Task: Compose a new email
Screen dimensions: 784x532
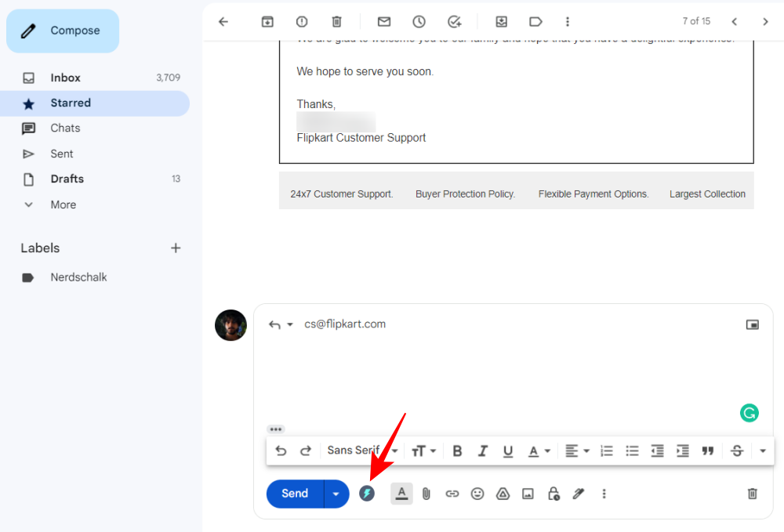Action: 62,31
